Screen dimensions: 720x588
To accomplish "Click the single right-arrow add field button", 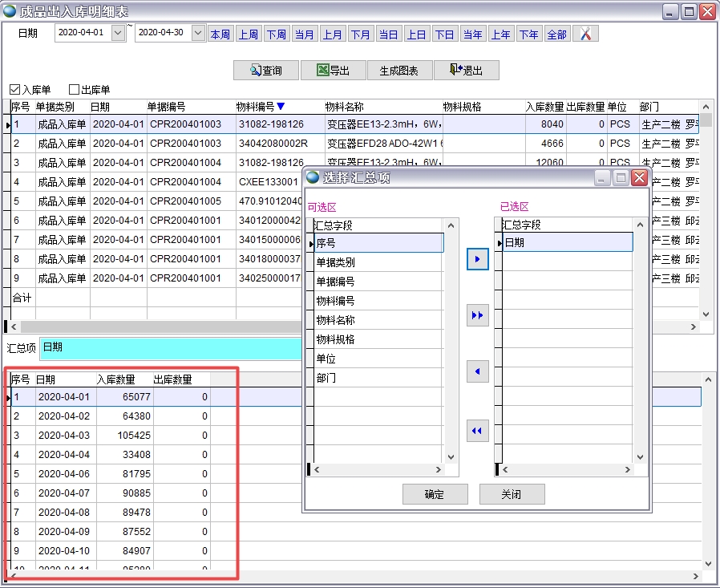I will 477,259.
